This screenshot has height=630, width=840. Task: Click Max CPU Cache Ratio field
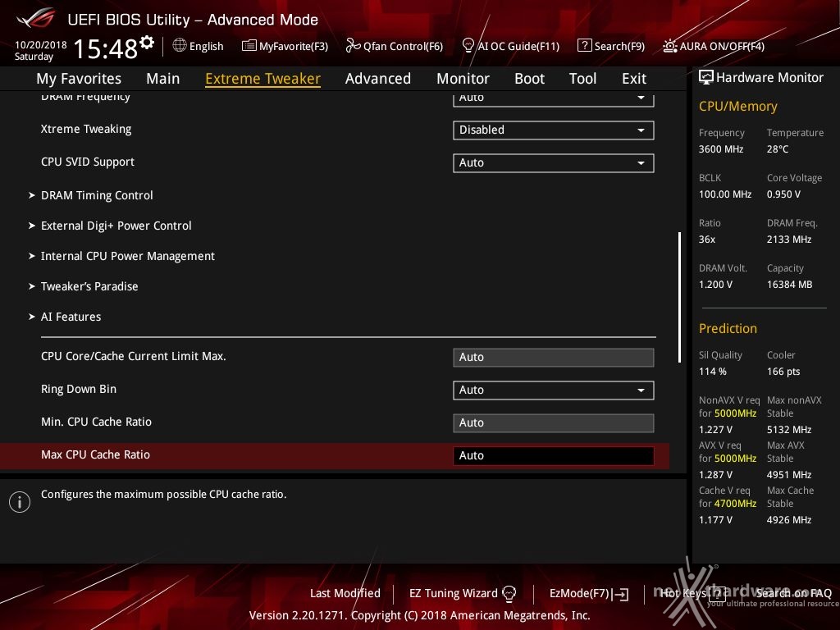[x=554, y=455]
